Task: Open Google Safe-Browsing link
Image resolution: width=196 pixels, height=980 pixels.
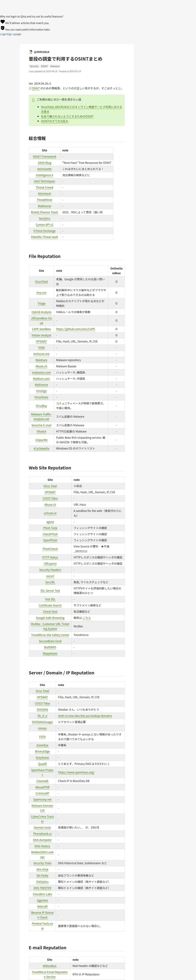Action: point(50,618)
